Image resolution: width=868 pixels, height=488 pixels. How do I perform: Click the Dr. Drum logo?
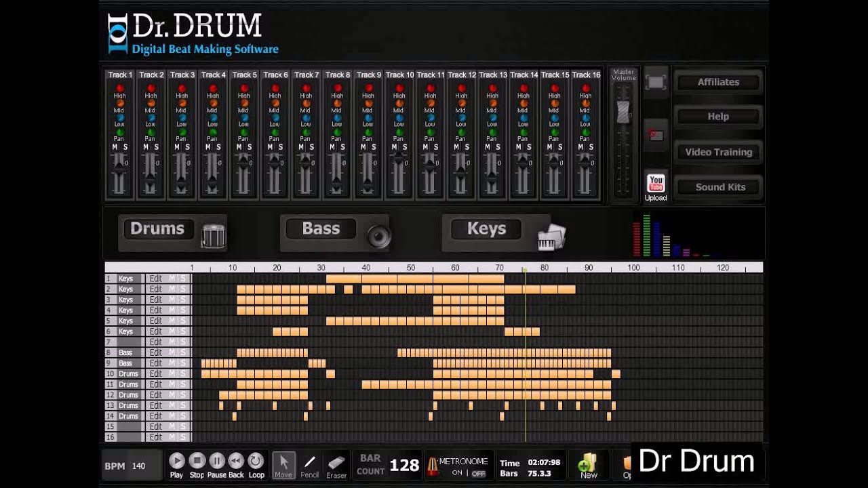click(193, 33)
